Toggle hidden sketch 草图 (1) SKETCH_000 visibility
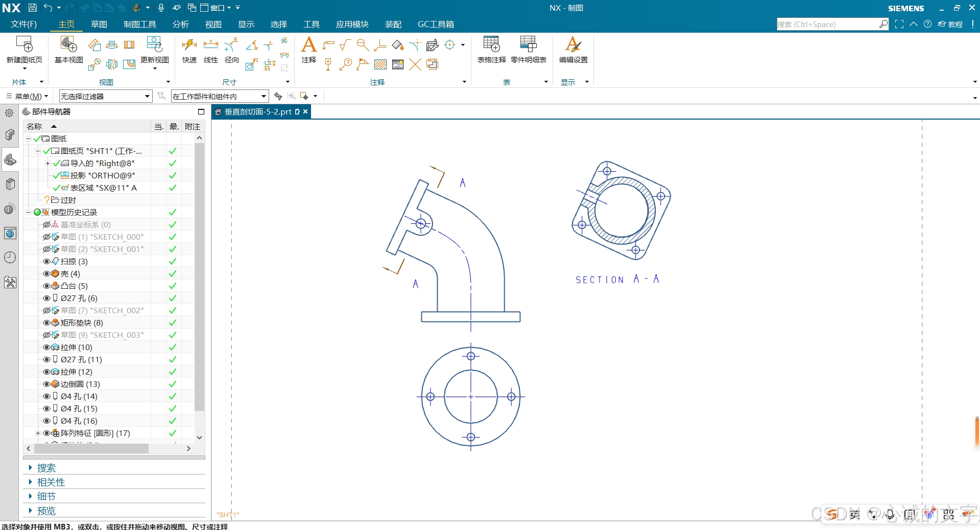The height and width of the screenshot is (530, 980). point(46,237)
